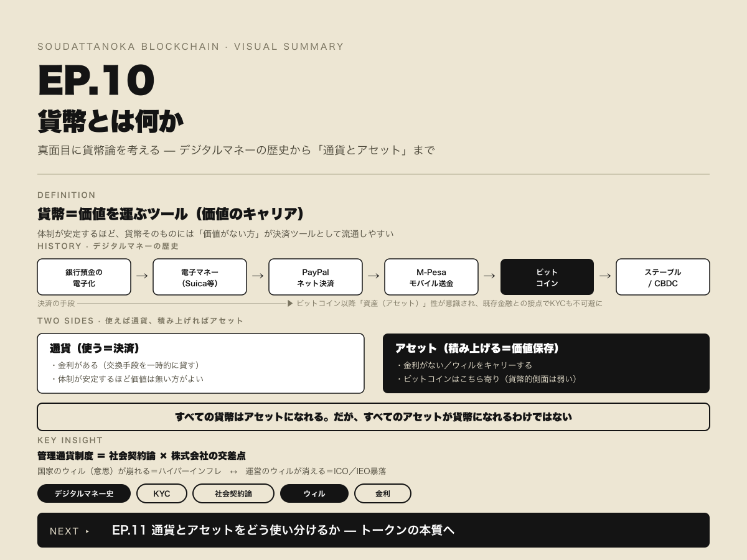Viewport: 747px width, 560px height.
Task: Click the KEY INSIGHT section label
Action: tap(70, 440)
